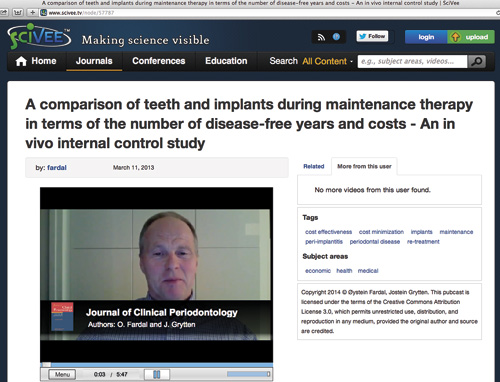Open the RSS feed icon
The image size is (500, 382).
pyautogui.click(x=321, y=37)
